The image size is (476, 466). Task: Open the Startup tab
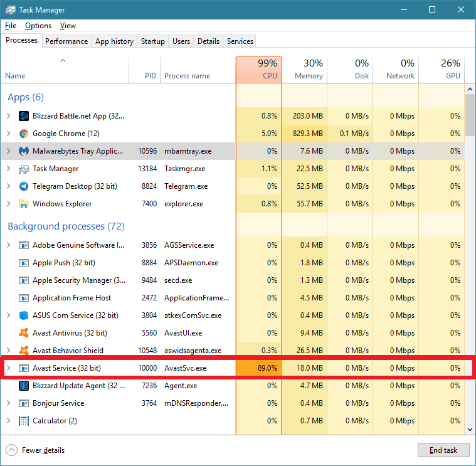tap(152, 41)
